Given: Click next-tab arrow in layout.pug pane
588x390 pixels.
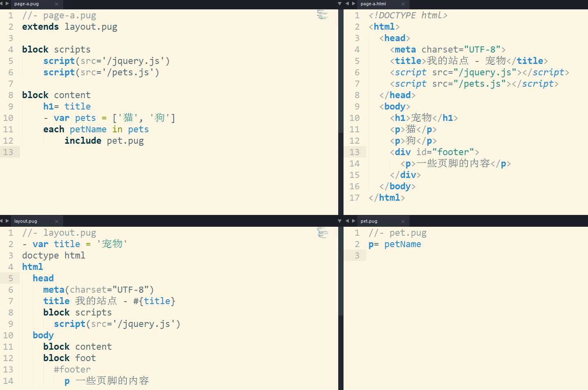Looking at the screenshot, I should [7, 221].
